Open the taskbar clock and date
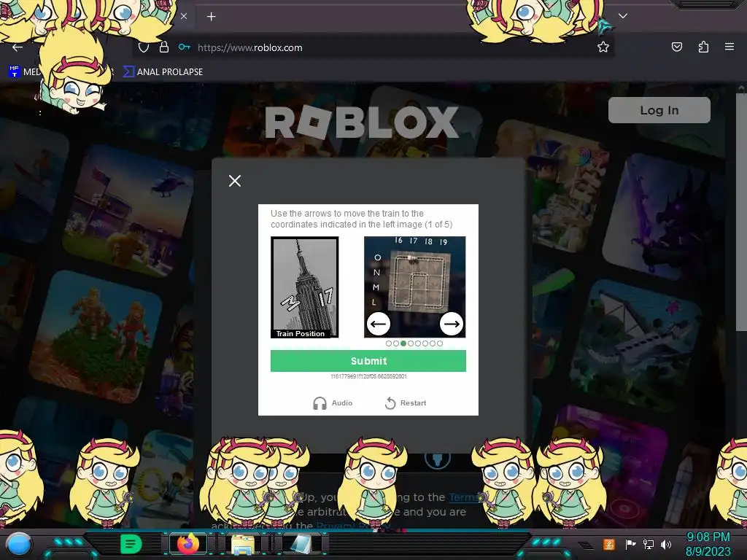This screenshot has width=747, height=560. tap(708, 544)
